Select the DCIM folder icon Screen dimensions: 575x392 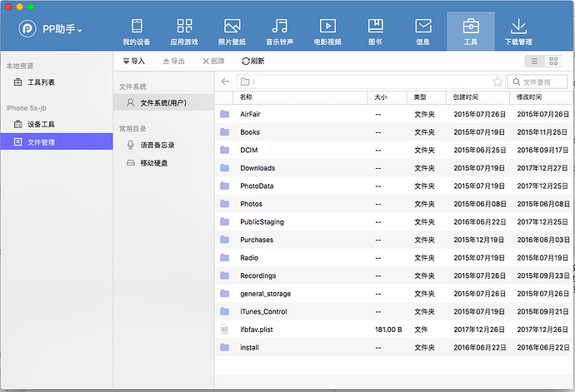[225, 150]
